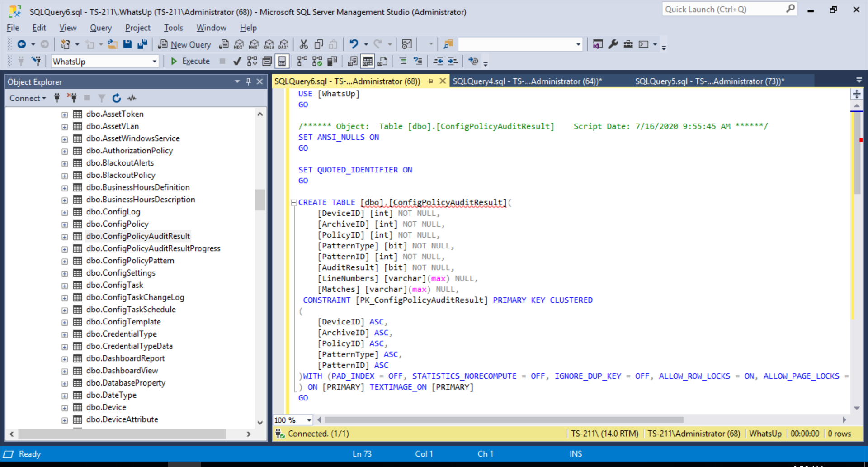Pin the SQLQuery6.sql document tab

click(430, 81)
